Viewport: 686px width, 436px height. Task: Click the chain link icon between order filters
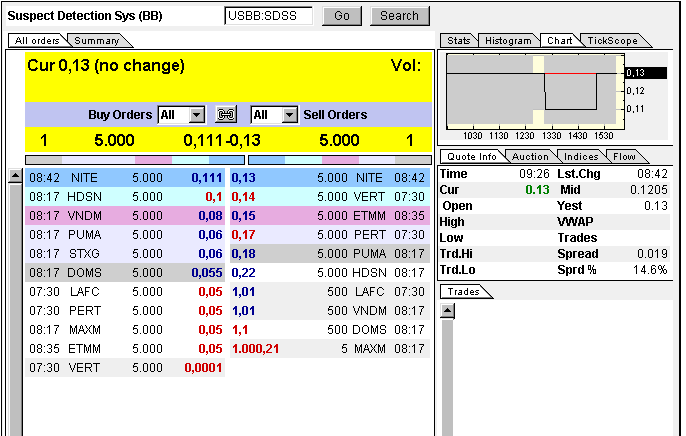click(226, 115)
